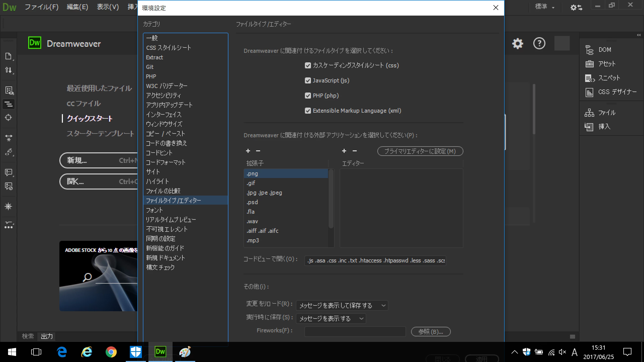Click the Fireworks path input field
The width and height of the screenshot is (644, 362).
(355, 331)
